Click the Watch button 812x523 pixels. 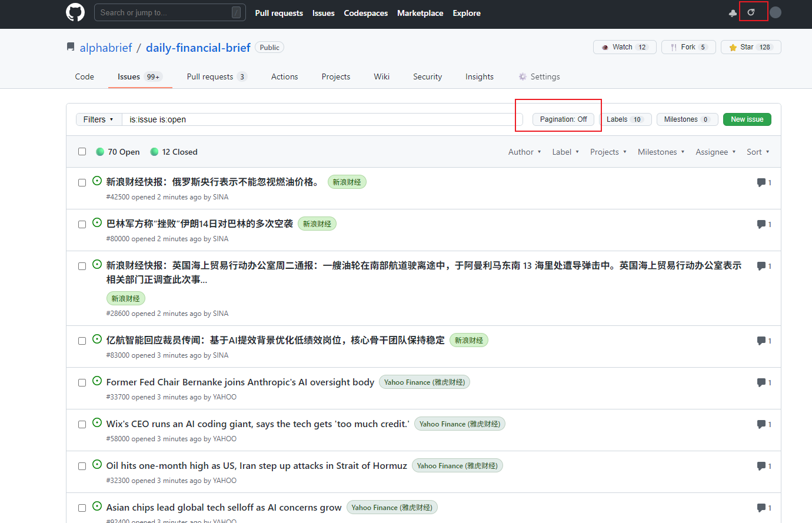(x=624, y=47)
